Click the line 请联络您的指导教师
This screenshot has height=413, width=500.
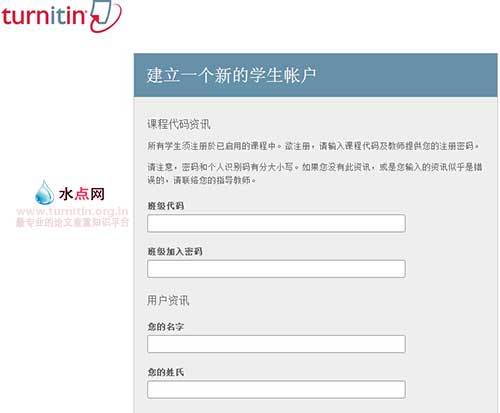(215, 180)
